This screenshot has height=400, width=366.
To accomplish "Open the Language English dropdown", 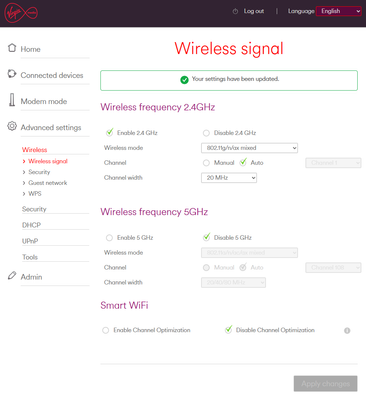I will 339,11.
